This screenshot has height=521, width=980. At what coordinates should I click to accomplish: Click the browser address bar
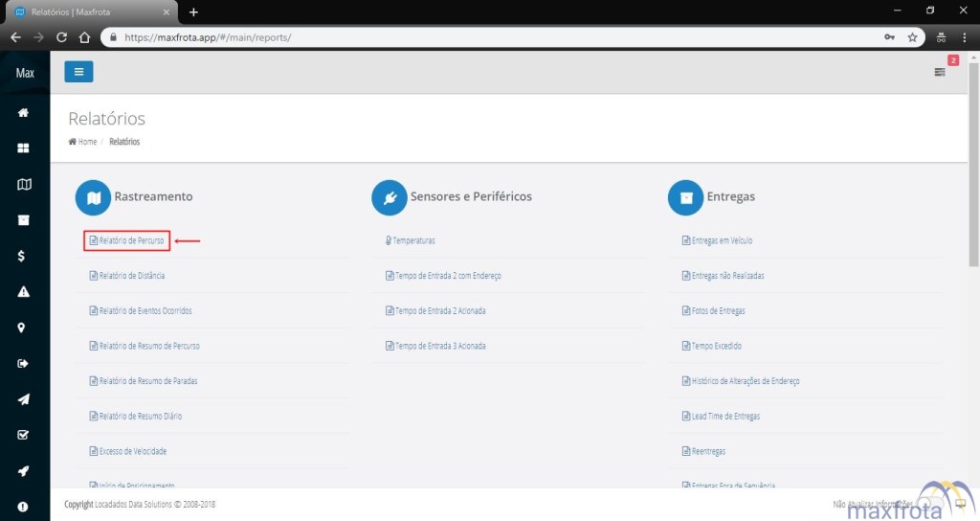[x=479, y=37]
